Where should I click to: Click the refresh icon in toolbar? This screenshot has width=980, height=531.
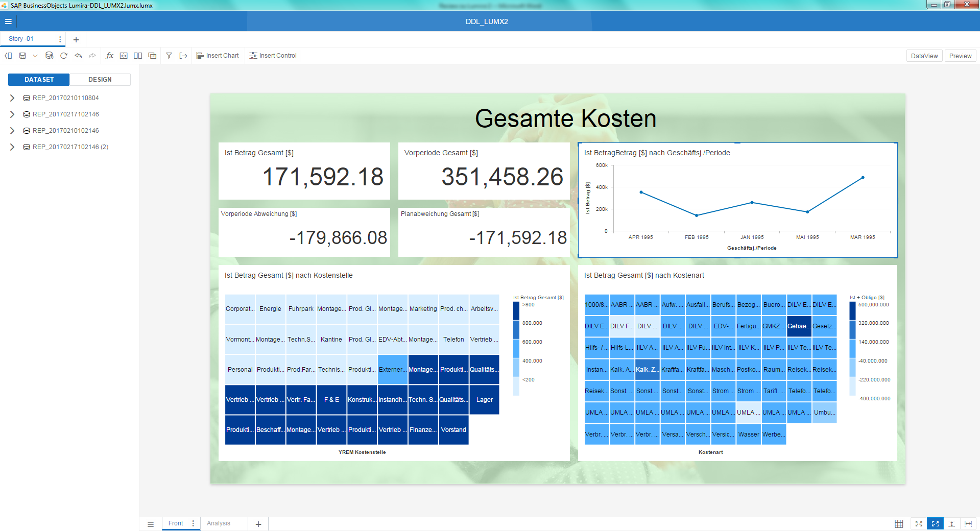[64, 56]
